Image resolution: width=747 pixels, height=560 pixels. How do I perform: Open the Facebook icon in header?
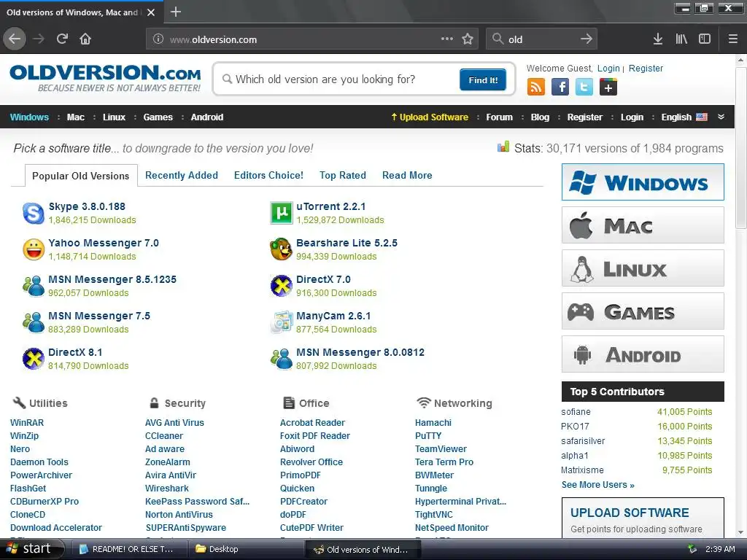(x=560, y=87)
